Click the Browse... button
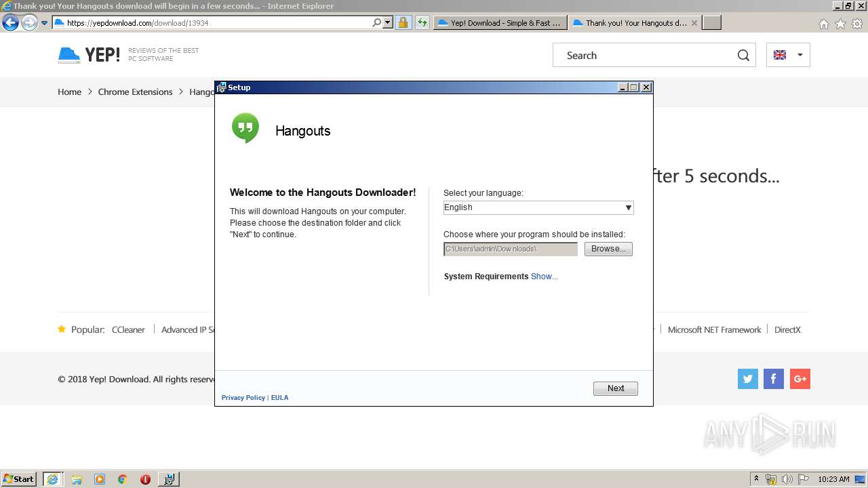 click(x=608, y=249)
